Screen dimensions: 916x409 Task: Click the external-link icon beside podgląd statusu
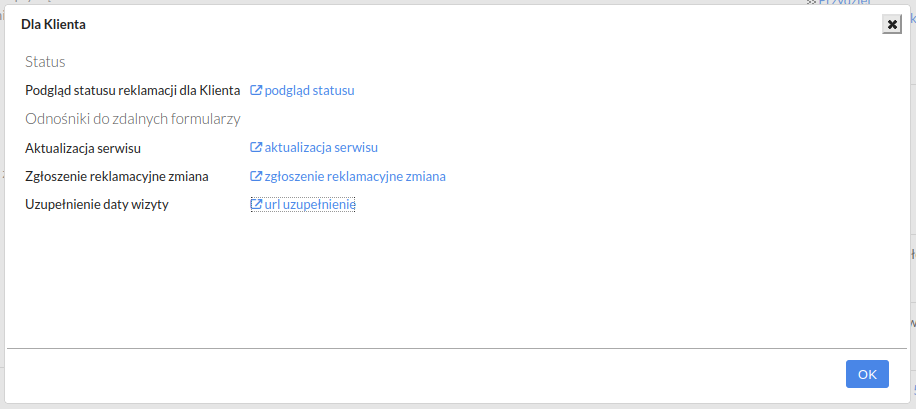click(256, 91)
